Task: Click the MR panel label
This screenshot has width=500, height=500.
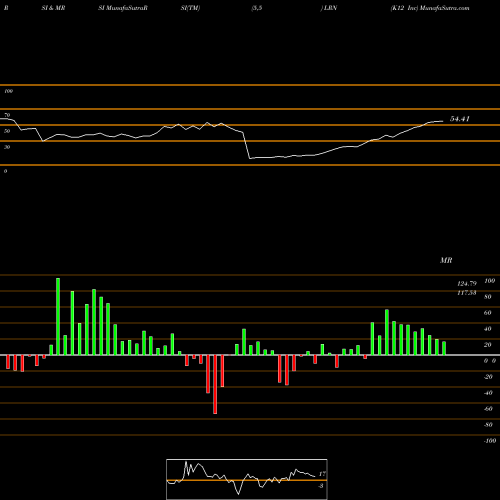Action: pos(446,260)
